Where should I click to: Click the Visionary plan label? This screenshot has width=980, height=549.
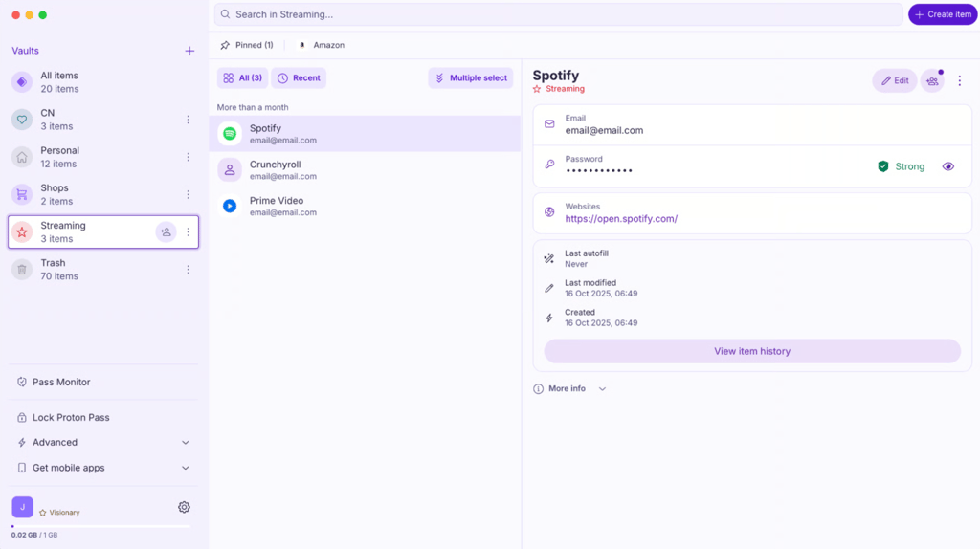pyautogui.click(x=60, y=512)
